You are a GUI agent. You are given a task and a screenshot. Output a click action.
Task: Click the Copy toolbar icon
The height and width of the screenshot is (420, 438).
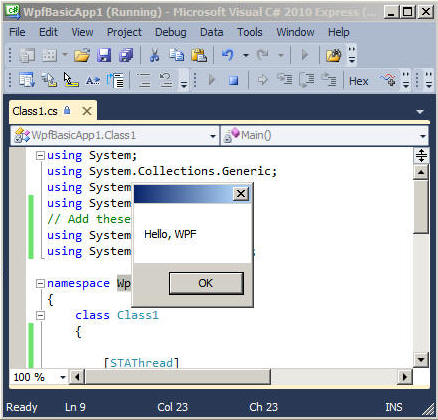pos(177,55)
